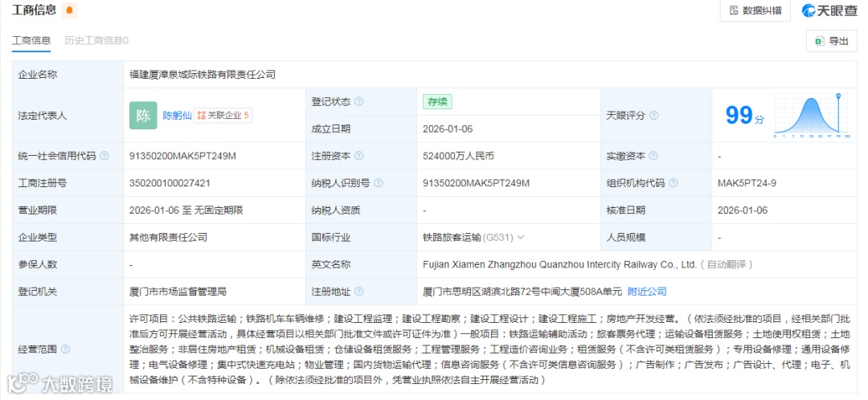This screenshot has width=868, height=400.
Task: Select 524000万人民币 registered capital value
Action: [458, 156]
